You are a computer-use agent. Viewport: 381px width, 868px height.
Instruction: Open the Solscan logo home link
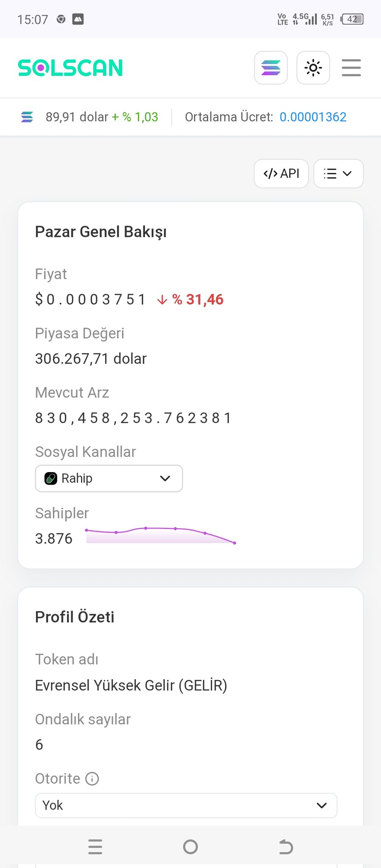(70, 68)
